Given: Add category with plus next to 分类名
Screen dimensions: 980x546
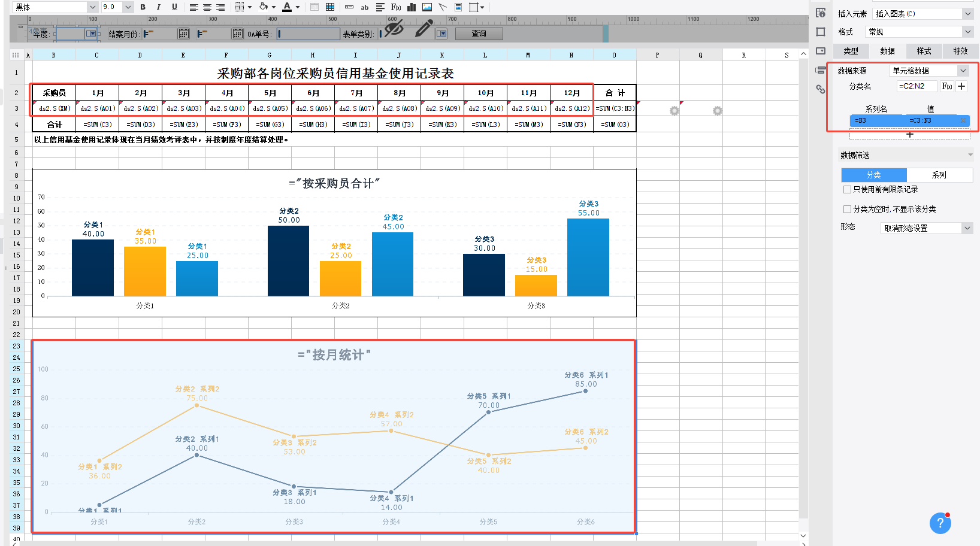Looking at the screenshot, I should (961, 86).
